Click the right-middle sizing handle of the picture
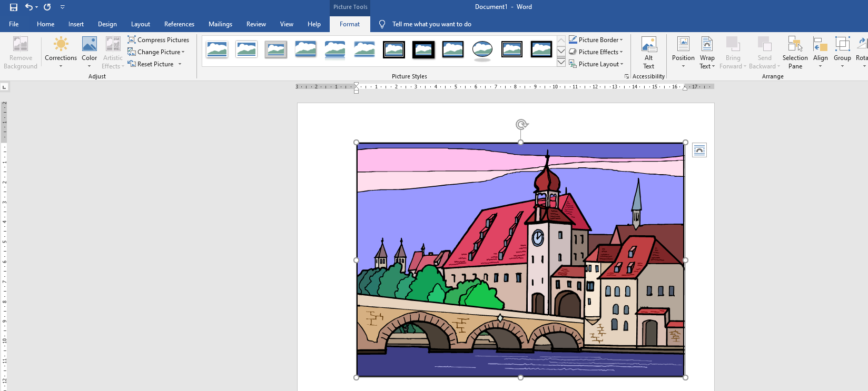This screenshot has width=868, height=391. click(685, 260)
